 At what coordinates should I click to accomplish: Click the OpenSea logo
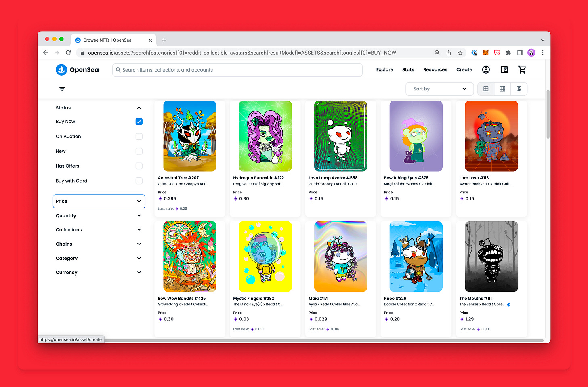(77, 70)
